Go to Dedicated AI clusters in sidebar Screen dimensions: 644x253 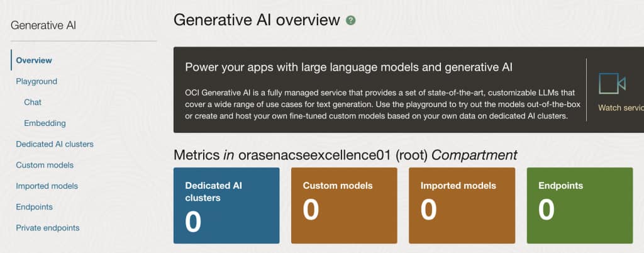coord(55,144)
